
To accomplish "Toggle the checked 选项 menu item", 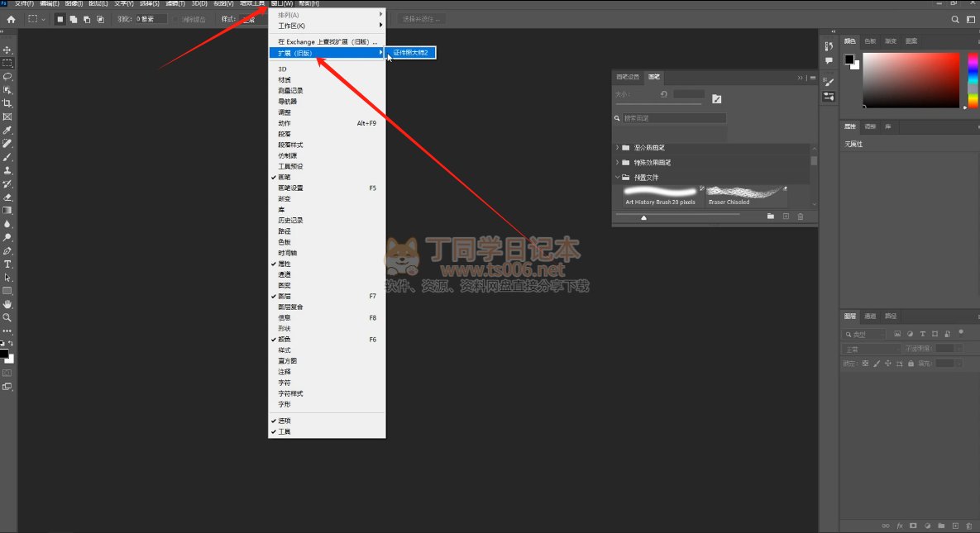I will click(327, 421).
